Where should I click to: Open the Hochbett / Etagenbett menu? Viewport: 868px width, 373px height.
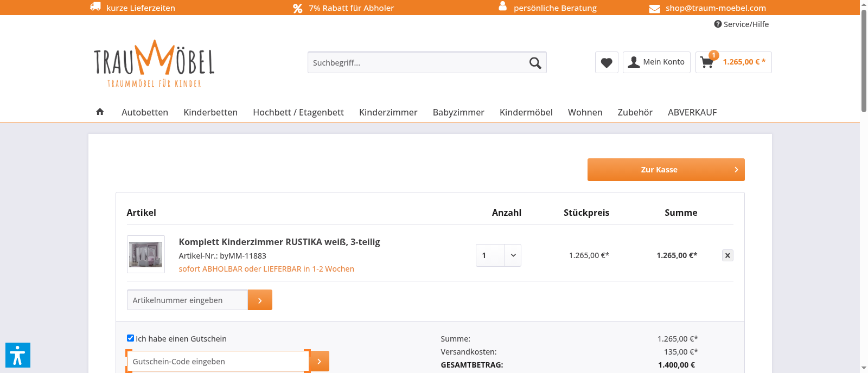(x=298, y=112)
